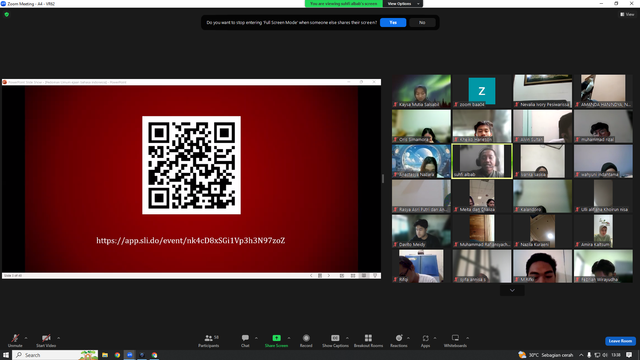Start sharing with Share Screen

(x=276, y=341)
